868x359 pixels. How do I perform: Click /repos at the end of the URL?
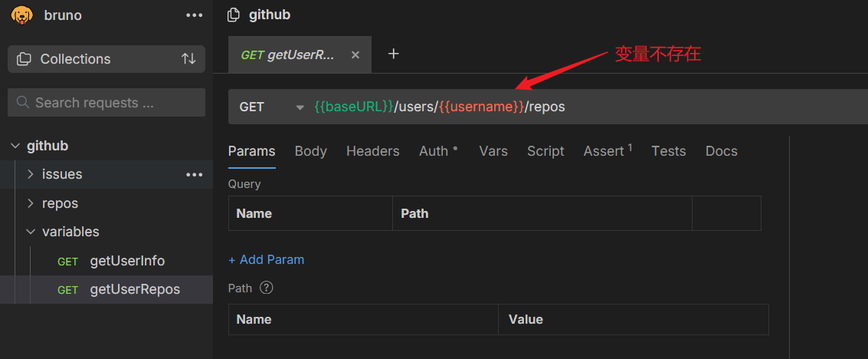coord(545,107)
